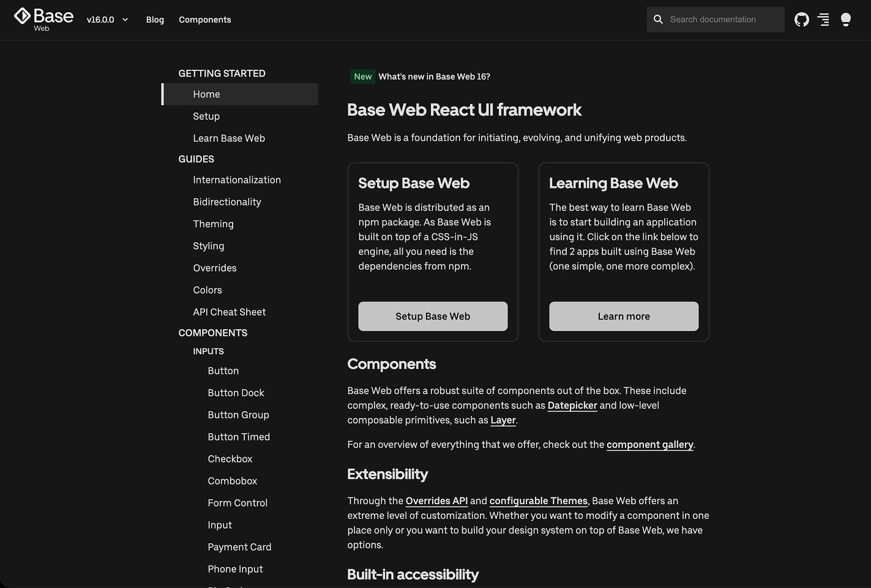Open the configurable Themes link
This screenshot has height=588, width=871.
[538, 501]
